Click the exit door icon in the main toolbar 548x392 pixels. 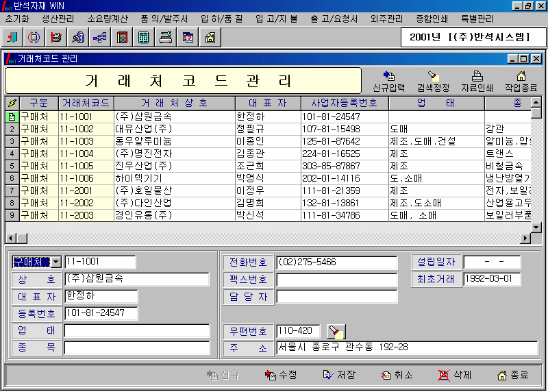(x=14, y=37)
